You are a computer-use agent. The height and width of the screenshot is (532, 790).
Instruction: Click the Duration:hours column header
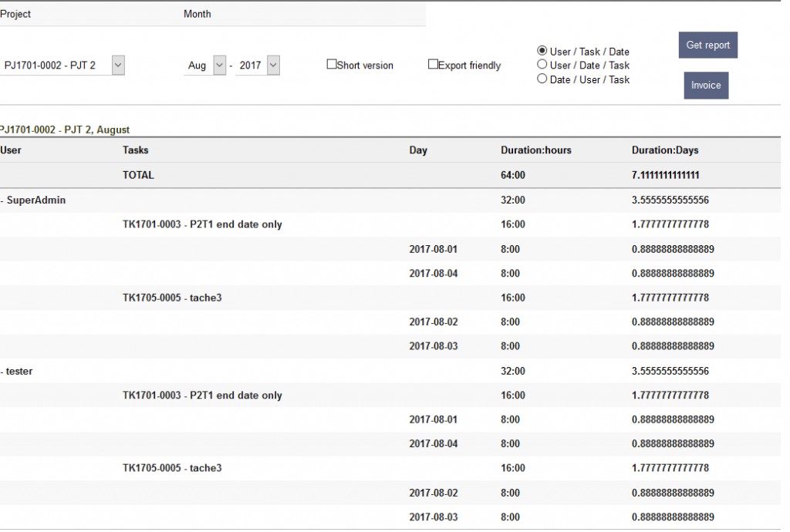[x=536, y=150]
